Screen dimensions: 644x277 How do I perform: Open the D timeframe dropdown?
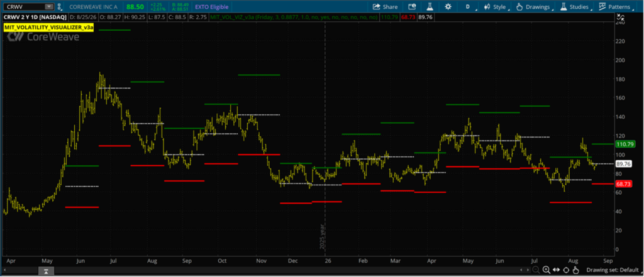point(470,6)
